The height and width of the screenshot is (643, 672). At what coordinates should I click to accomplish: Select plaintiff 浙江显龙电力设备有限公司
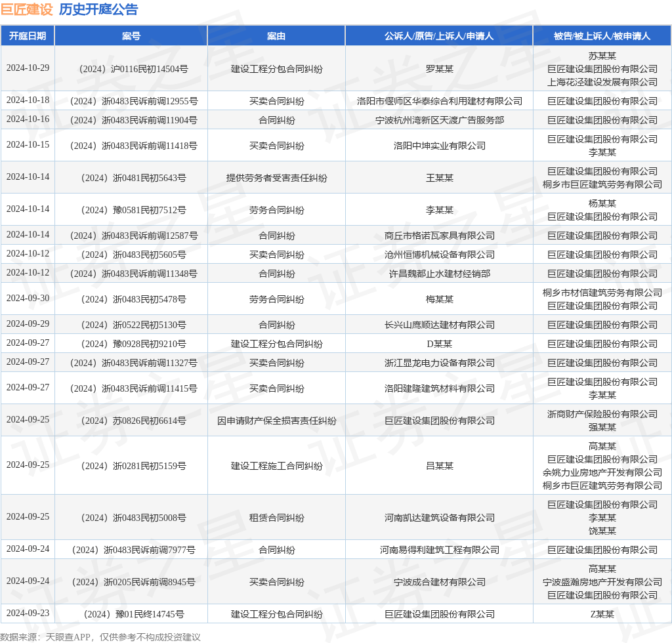(x=439, y=363)
